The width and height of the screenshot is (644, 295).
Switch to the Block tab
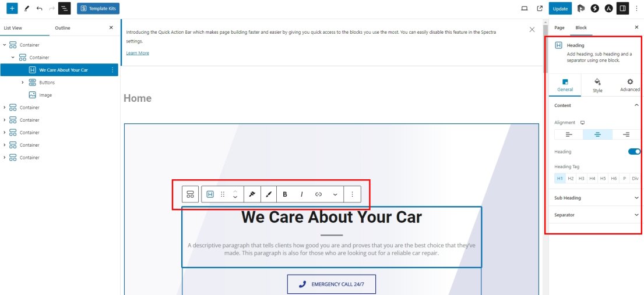click(581, 27)
